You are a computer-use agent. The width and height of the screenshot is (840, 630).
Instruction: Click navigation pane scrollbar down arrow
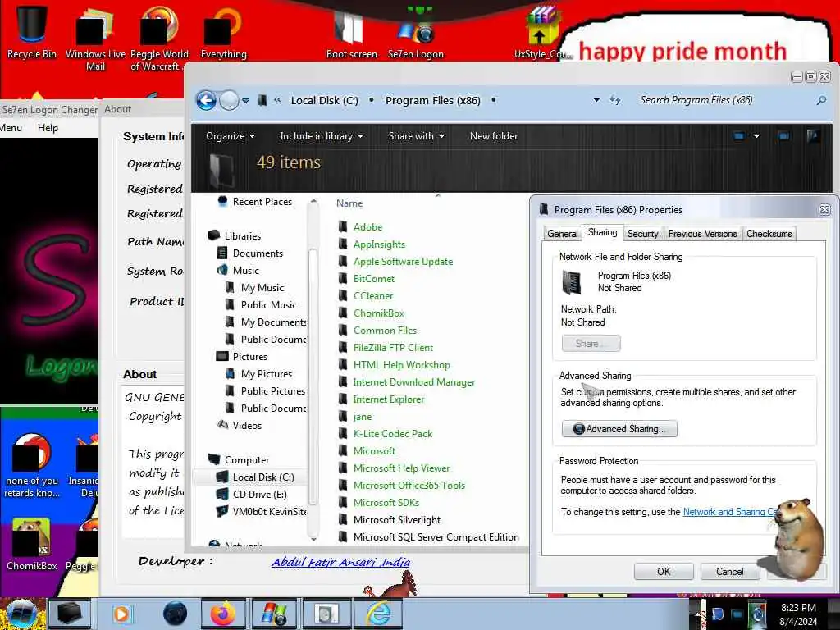tap(314, 539)
